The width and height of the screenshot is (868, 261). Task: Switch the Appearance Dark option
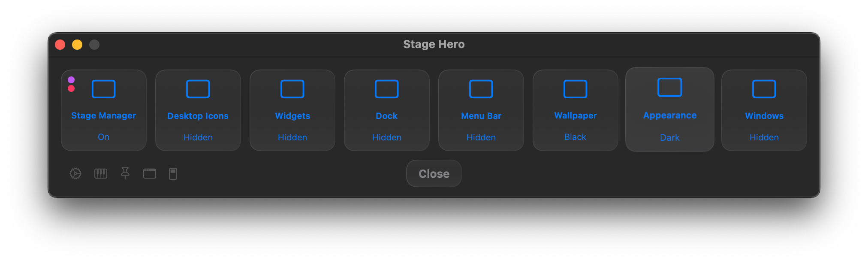669,137
